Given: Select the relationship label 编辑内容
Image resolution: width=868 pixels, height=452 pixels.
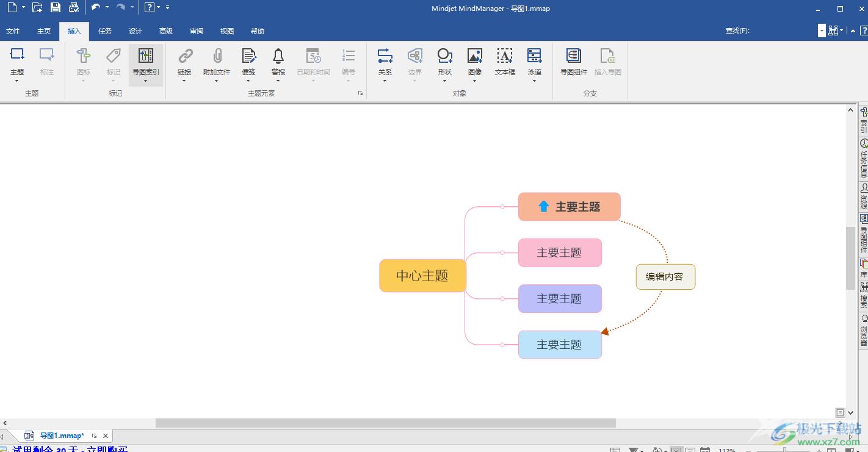Looking at the screenshot, I should pyautogui.click(x=665, y=277).
